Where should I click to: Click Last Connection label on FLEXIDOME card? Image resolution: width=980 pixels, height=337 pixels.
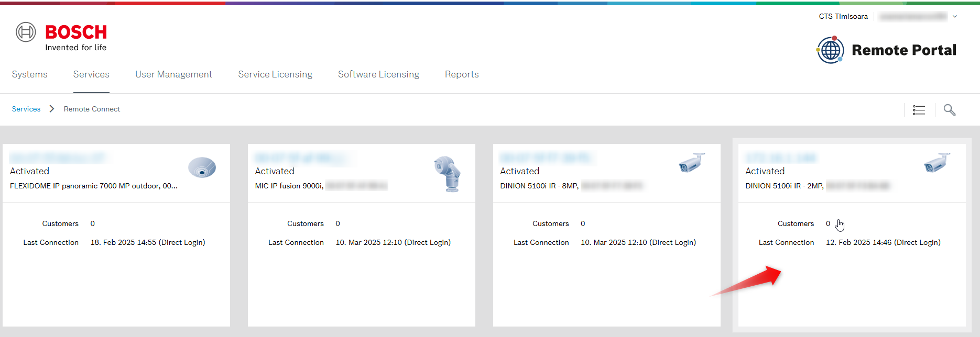(51, 242)
